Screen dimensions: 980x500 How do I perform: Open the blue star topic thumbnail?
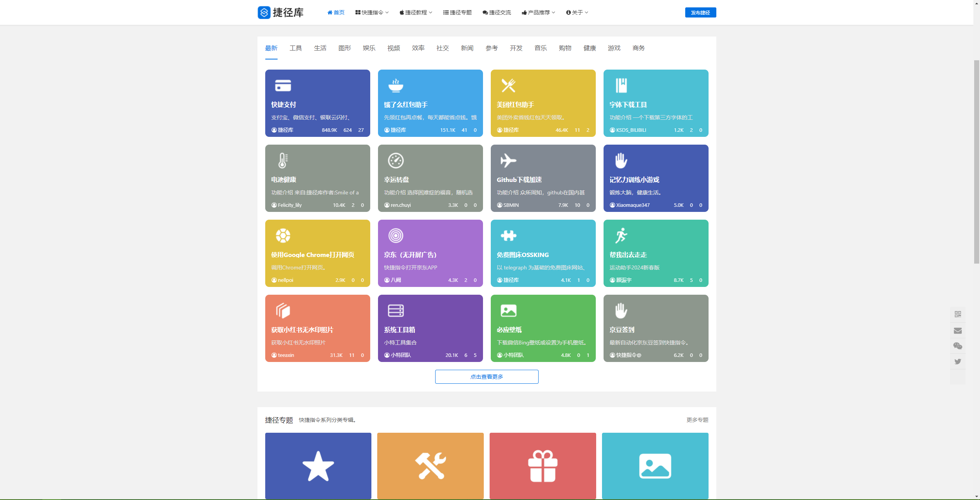pos(318,466)
